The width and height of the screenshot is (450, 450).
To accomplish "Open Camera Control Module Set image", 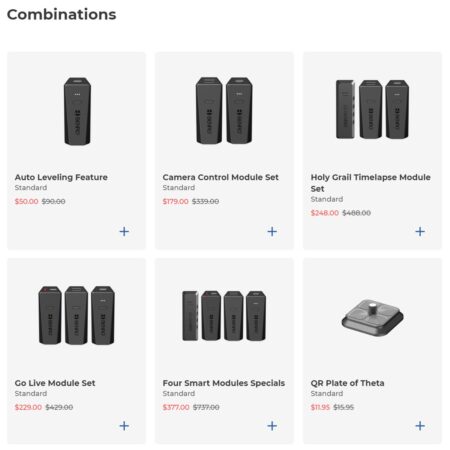I will point(224,110).
